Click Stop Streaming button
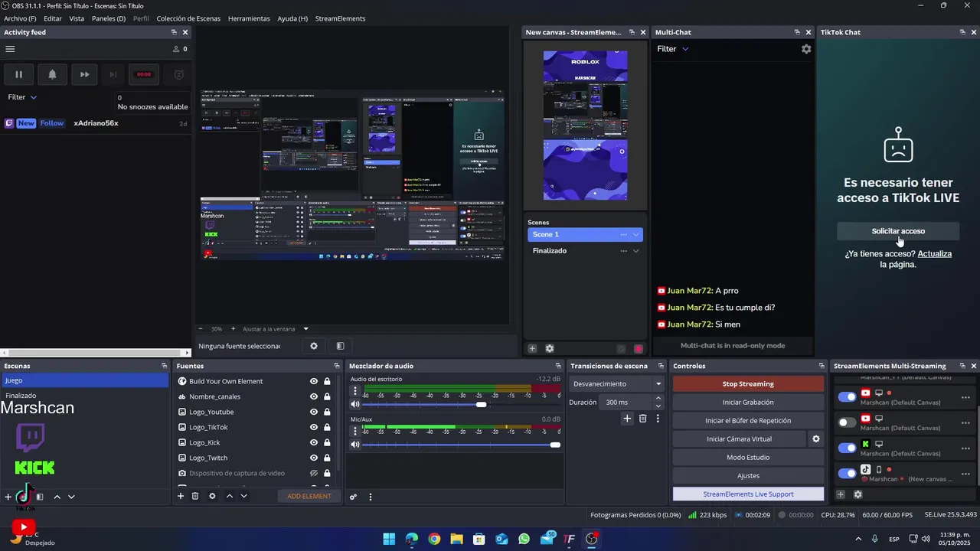This screenshot has width=980, height=551. [748, 383]
